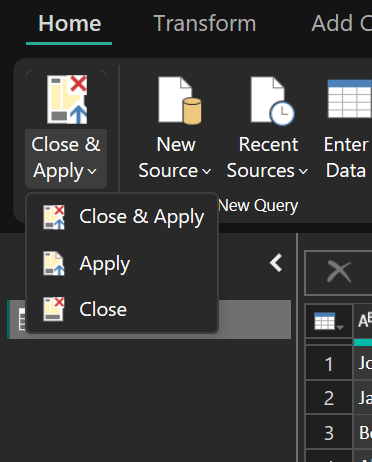Open the table options icon in the grid corner
The height and width of the screenshot is (462, 372).
click(329, 321)
